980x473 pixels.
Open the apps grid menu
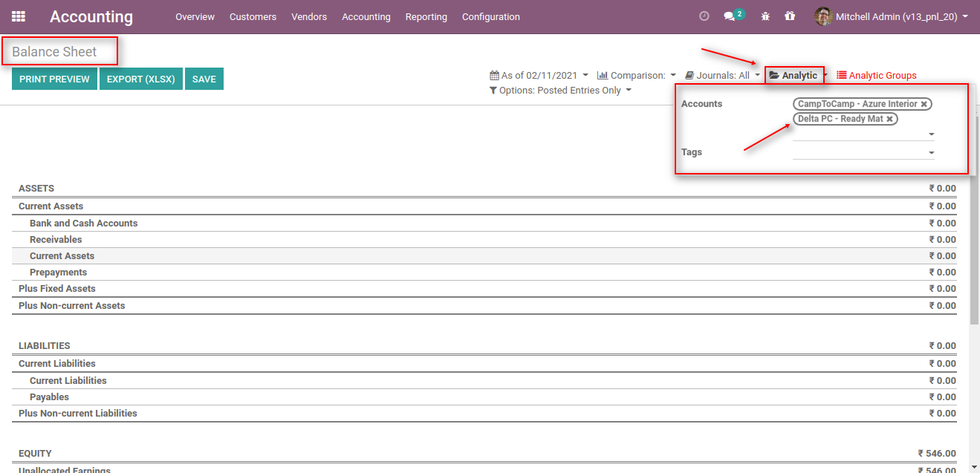18,16
